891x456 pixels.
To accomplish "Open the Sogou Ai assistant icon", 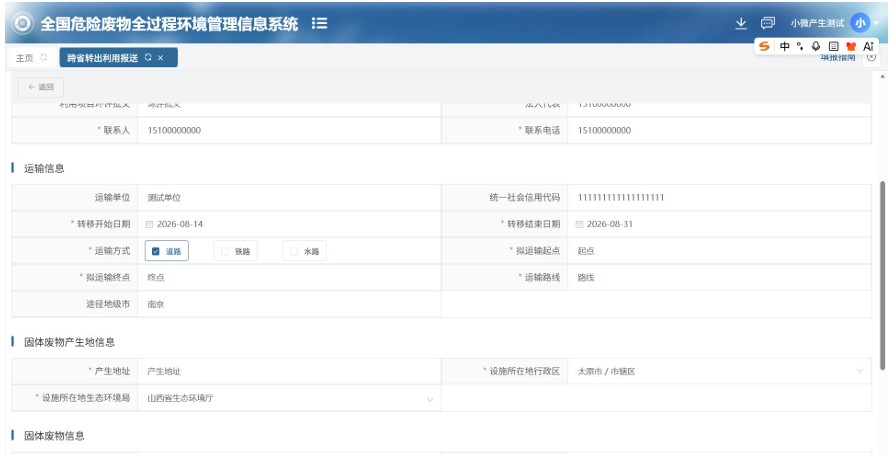I will 868,46.
